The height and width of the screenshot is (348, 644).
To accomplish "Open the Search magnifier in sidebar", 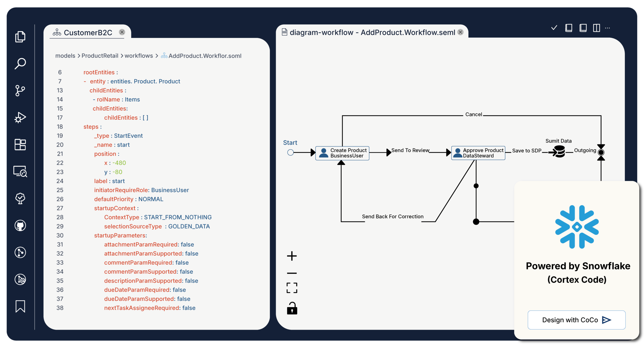I will pos(20,63).
